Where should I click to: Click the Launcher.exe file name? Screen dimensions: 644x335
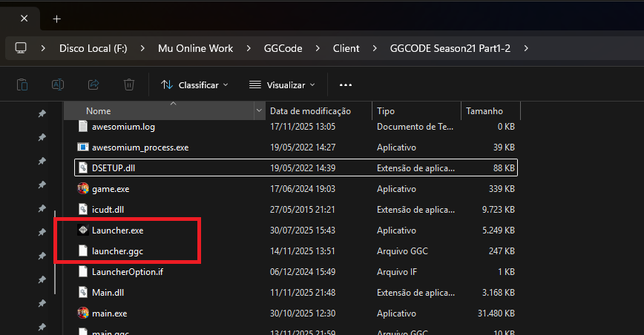(x=117, y=230)
